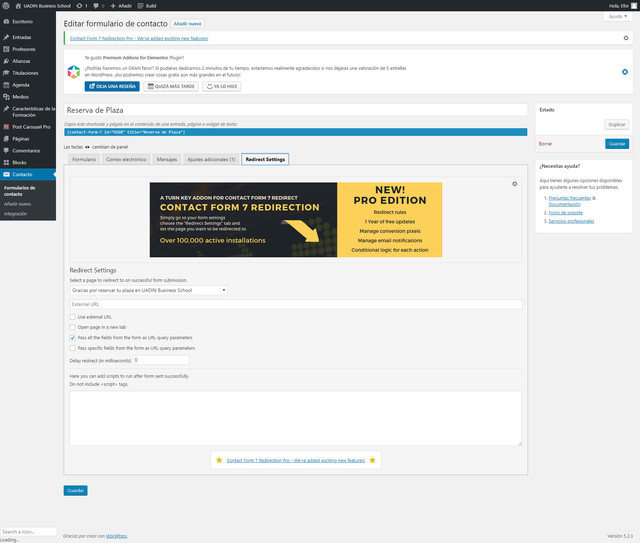
Task: Open Contacto menu item
Action: click(x=28, y=174)
